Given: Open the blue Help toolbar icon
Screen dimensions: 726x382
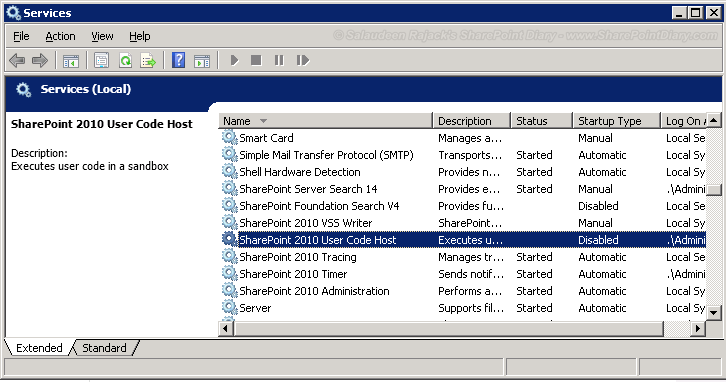Looking at the screenshot, I should (x=178, y=60).
